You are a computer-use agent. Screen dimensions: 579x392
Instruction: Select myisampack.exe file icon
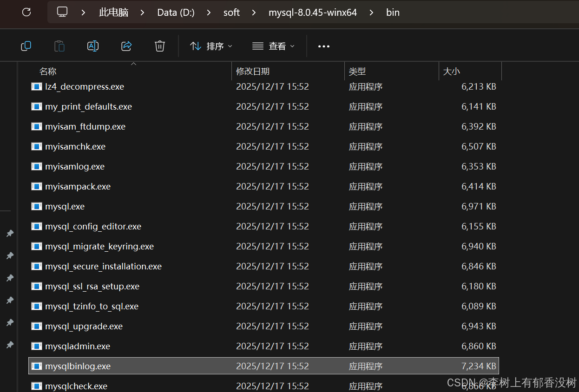pyautogui.click(x=37, y=186)
